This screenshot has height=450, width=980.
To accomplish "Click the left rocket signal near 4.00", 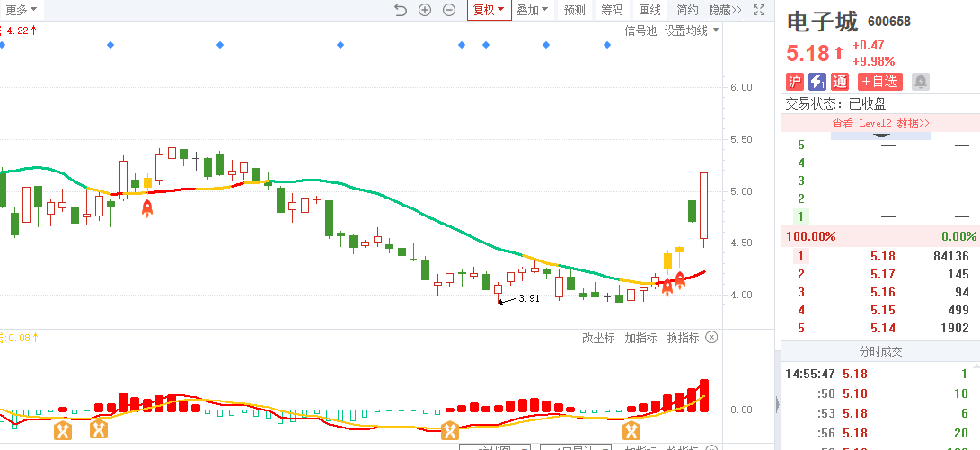I will tap(667, 287).
